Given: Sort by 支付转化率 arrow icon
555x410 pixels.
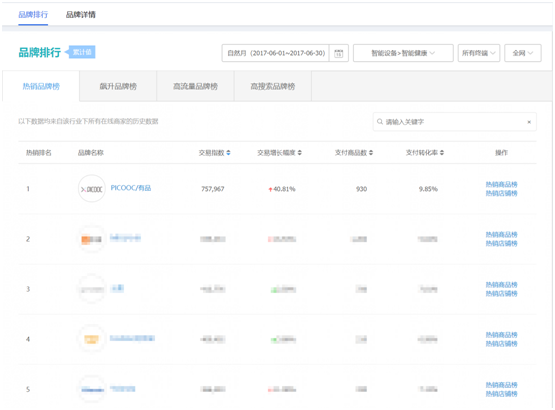Looking at the screenshot, I should tap(442, 153).
